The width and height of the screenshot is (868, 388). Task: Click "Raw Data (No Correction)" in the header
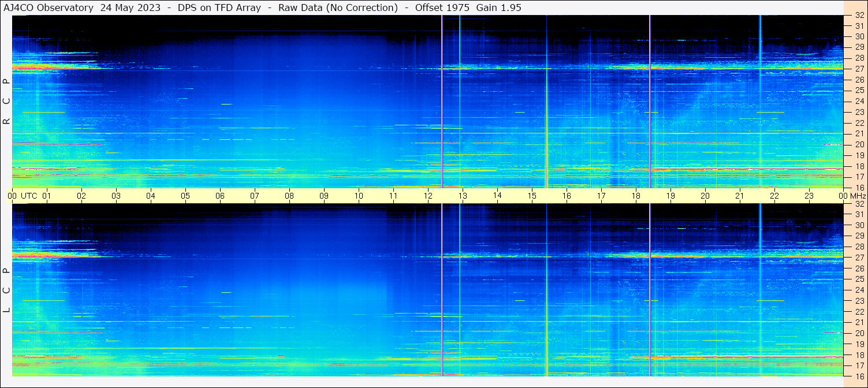338,8
